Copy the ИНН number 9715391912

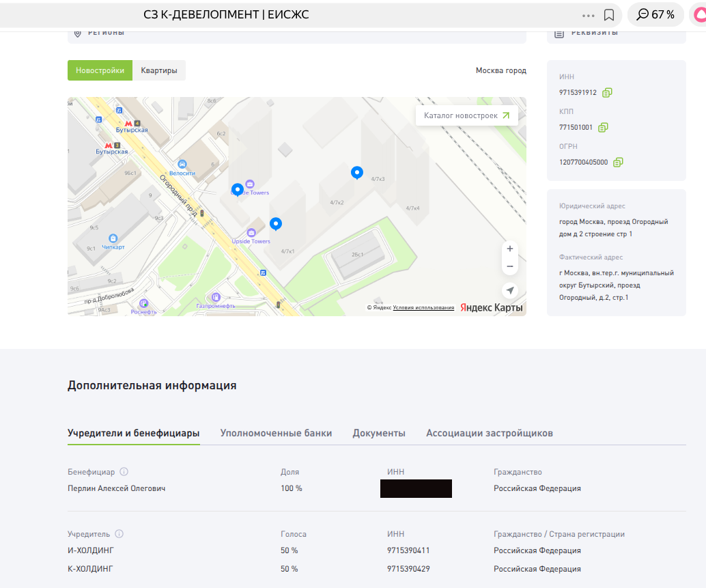(x=607, y=93)
